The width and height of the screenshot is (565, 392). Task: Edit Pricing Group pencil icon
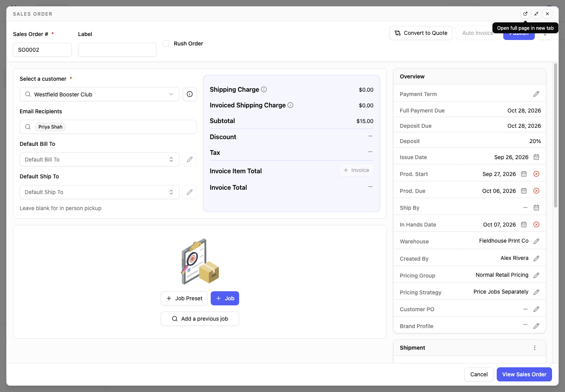pyautogui.click(x=536, y=276)
